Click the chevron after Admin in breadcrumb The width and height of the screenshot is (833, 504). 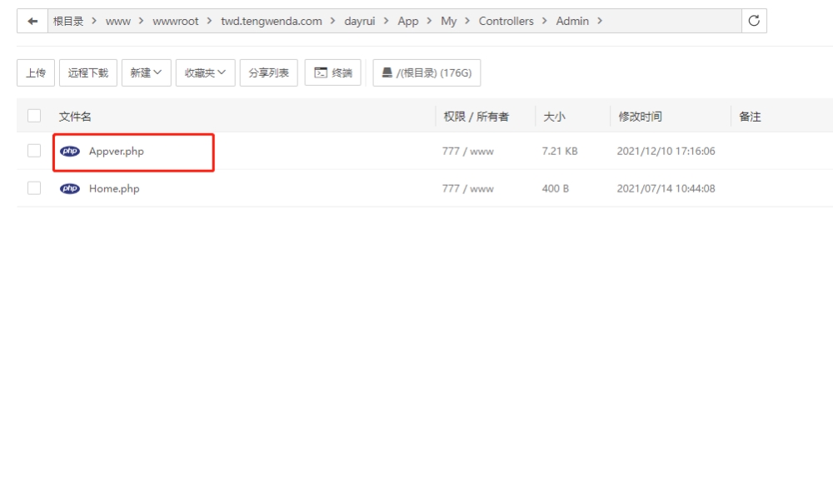point(600,21)
